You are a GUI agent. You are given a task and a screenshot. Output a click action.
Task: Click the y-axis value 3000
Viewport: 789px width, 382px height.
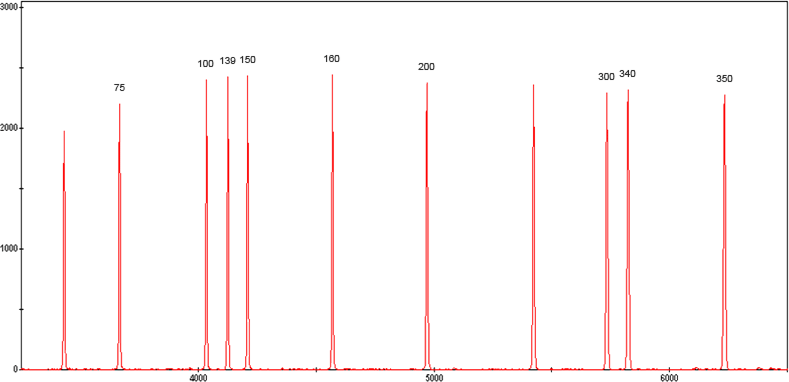coord(10,8)
